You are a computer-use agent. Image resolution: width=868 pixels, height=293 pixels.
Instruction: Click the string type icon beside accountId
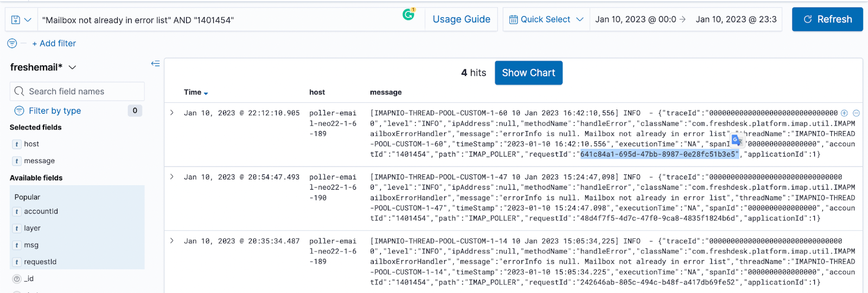click(x=17, y=211)
